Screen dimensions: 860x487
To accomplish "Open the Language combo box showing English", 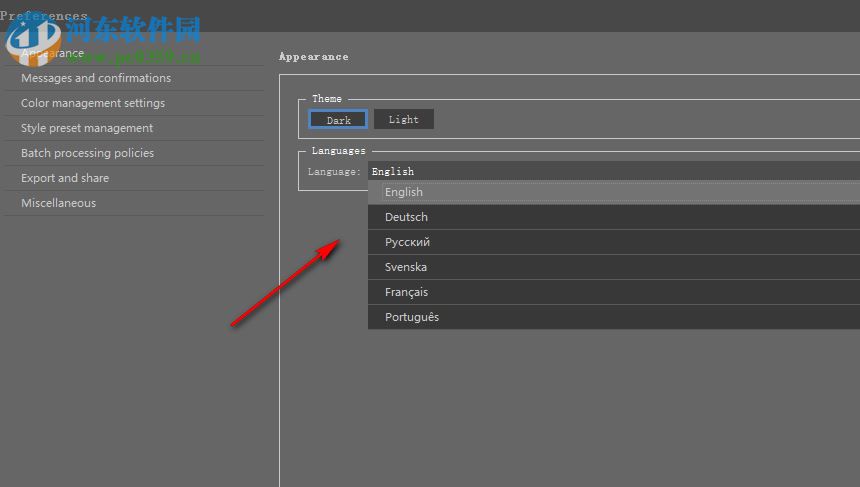I will click(614, 171).
